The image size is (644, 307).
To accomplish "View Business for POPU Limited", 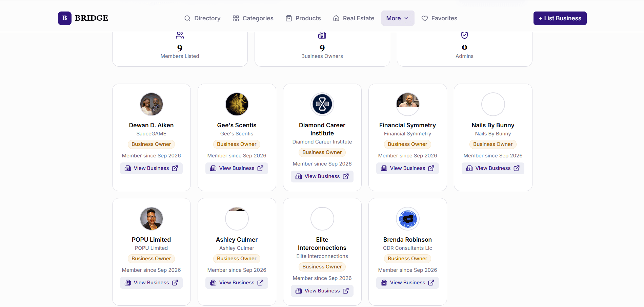I will tap(151, 283).
